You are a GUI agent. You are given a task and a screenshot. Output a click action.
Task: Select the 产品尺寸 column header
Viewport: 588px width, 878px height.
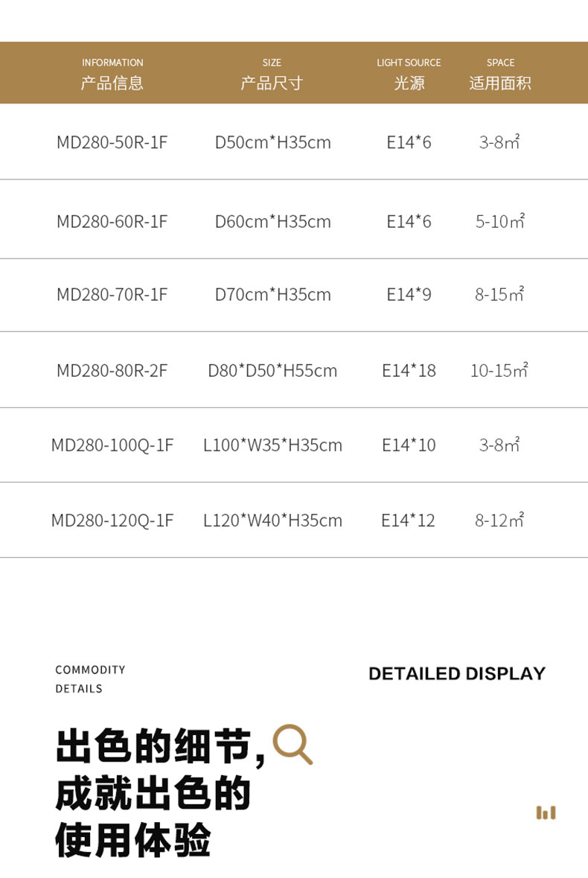coord(272,83)
